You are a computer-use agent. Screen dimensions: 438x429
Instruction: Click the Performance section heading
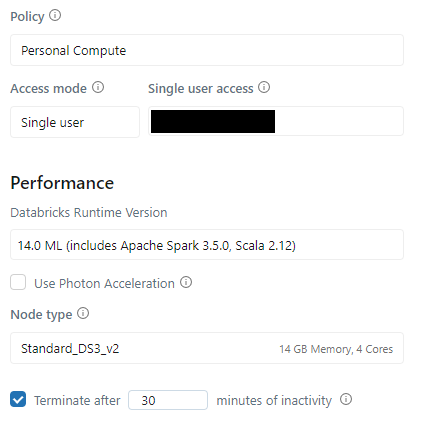click(62, 183)
